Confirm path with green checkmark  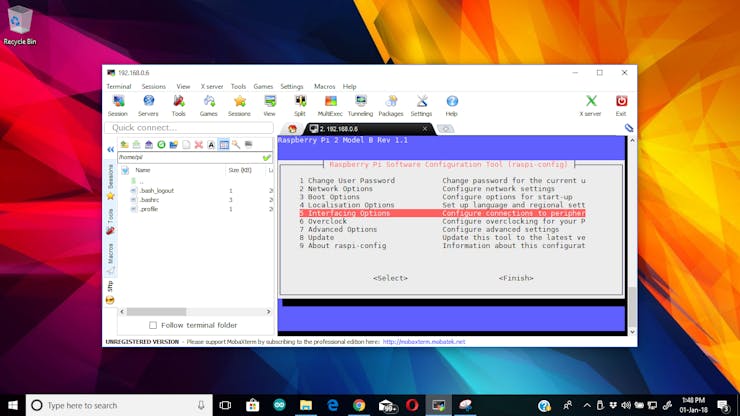tap(267, 157)
